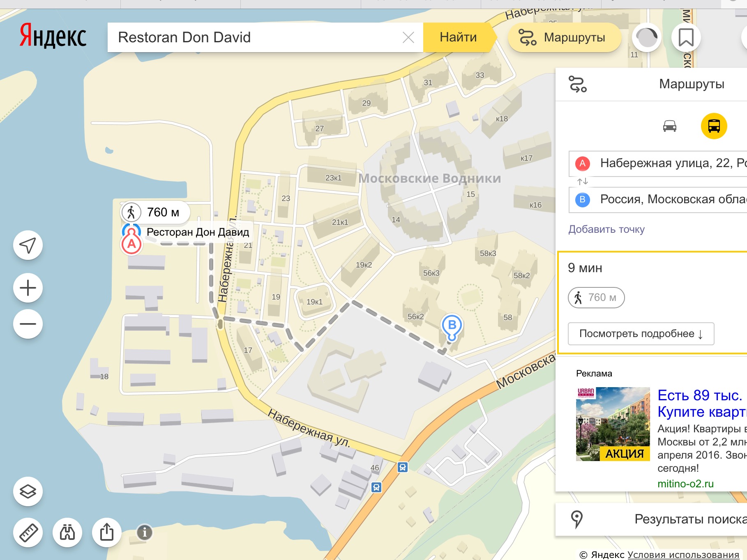The height and width of the screenshot is (560, 747).
Task: Open the Результаты поиска panel
Action: click(651, 519)
